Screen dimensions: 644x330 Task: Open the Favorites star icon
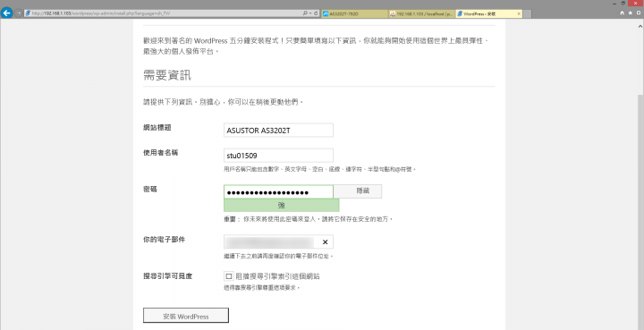[x=630, y=13]
